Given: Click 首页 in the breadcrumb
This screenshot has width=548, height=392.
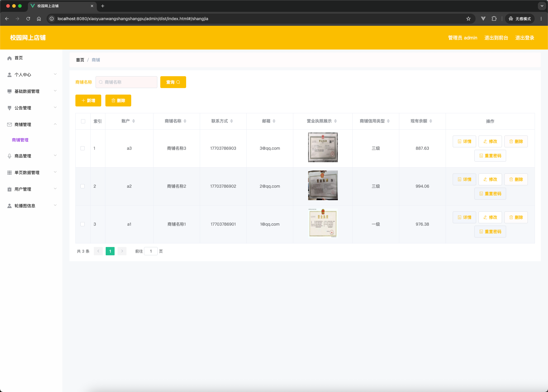Looking at the screenshot, I should (80, 60).
